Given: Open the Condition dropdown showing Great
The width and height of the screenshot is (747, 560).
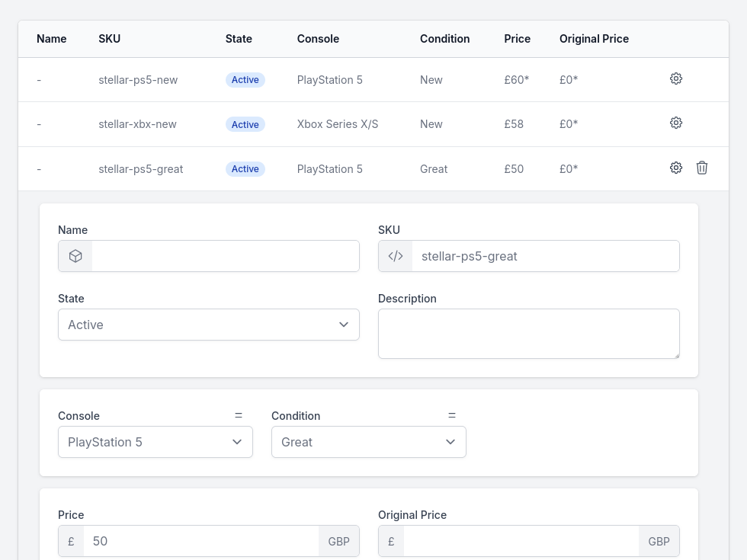Looking at the screenshot, I should [x=368, y=442].
